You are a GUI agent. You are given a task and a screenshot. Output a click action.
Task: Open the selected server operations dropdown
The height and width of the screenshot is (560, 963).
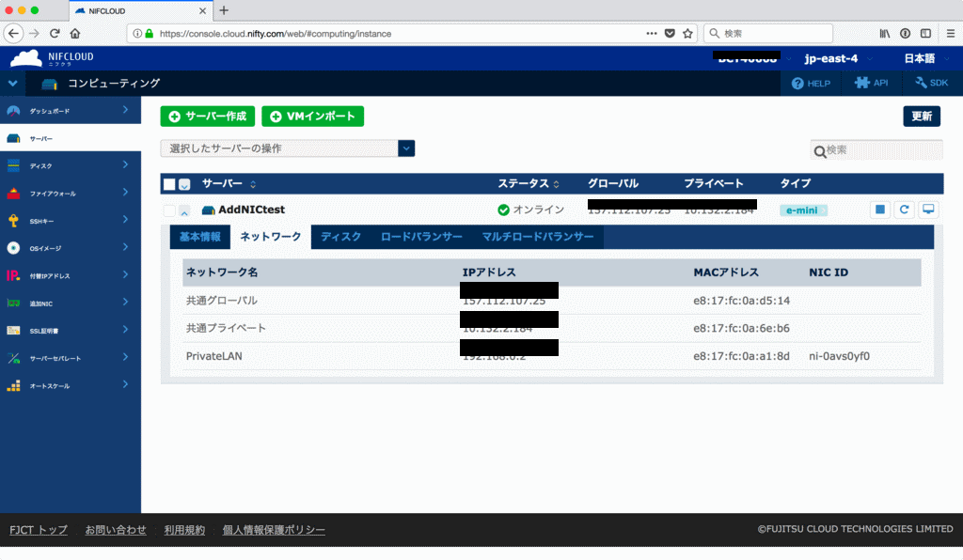point(288,148)
